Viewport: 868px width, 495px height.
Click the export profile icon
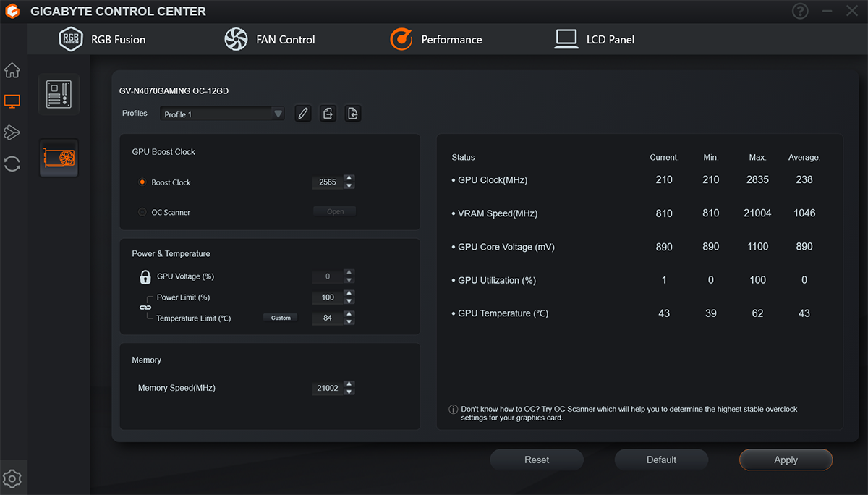pos(328,114)
